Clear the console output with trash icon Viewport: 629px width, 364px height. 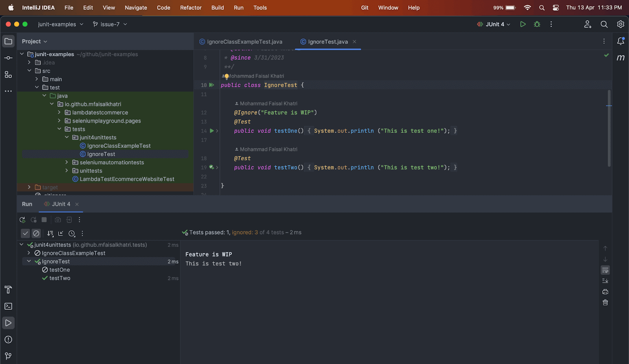605,303
